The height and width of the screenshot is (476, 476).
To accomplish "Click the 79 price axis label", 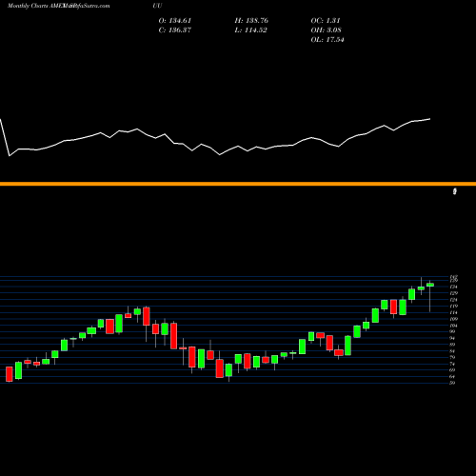I will click(x=452, y=357).
